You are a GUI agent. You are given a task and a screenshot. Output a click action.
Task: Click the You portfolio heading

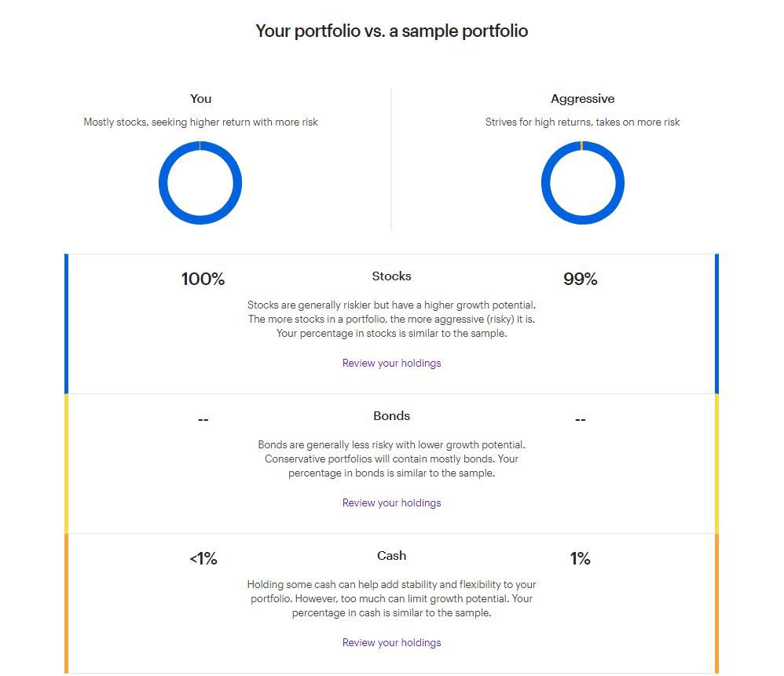[x=200, y=99]
